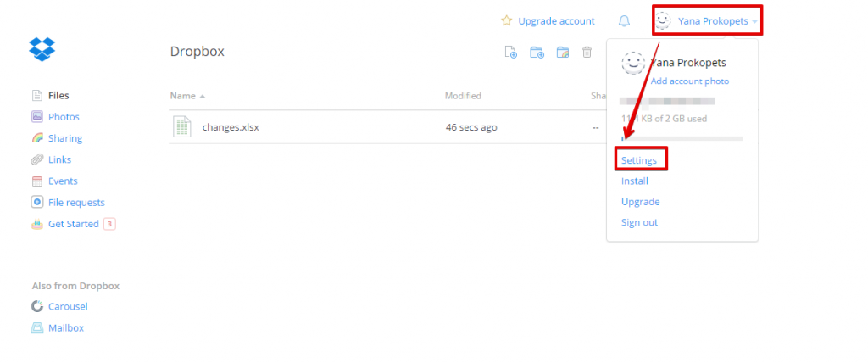This screenshot has height=363, width=868.
Task: Click the upload file icon in toolbar
Action: click(510, 52)
